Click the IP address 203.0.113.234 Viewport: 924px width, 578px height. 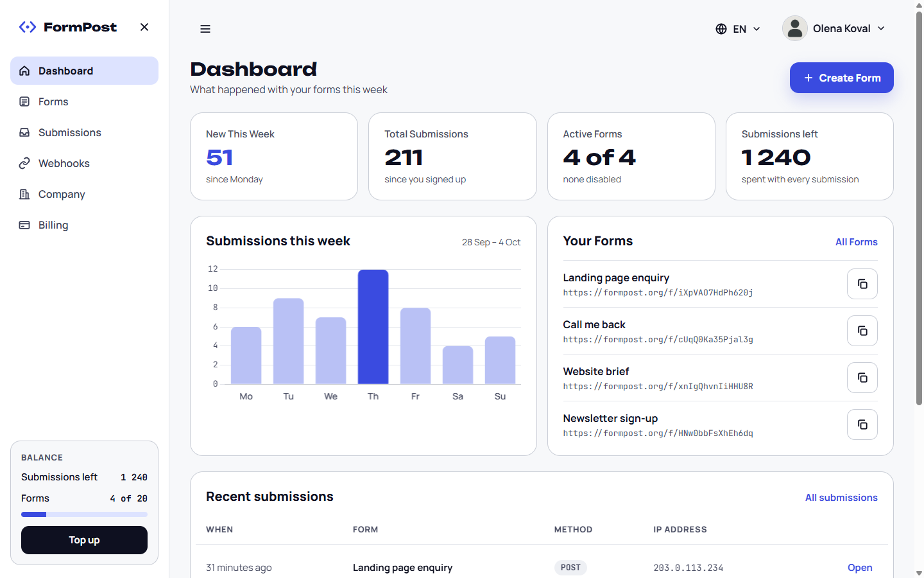click(688, 568)
